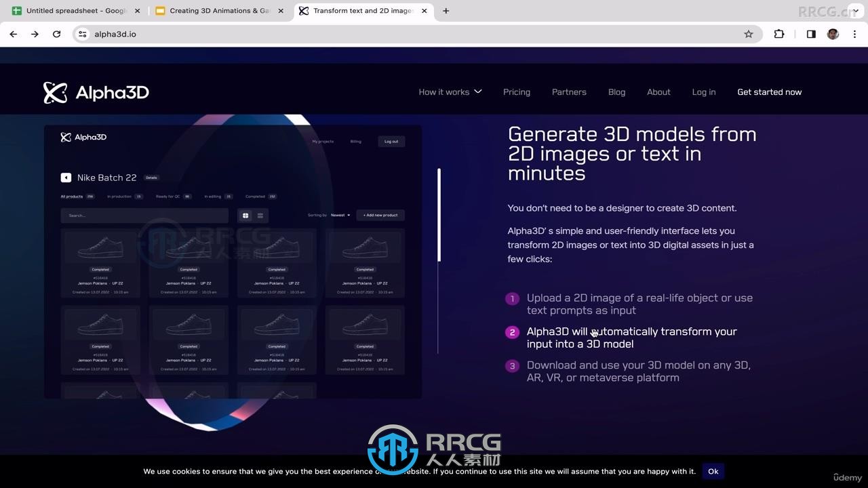Click the Alpha3D logo in header
This screenshot has height=488, width=868.
96,92
